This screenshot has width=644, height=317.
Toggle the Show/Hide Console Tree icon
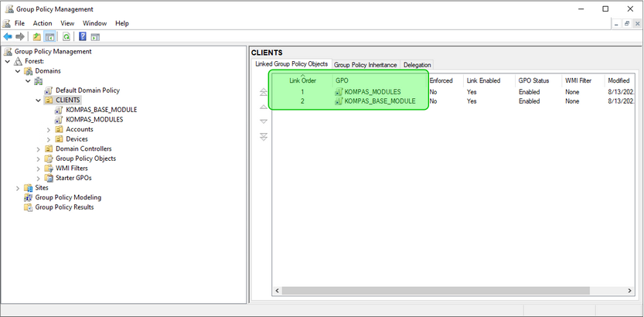(x=49, y=37)
